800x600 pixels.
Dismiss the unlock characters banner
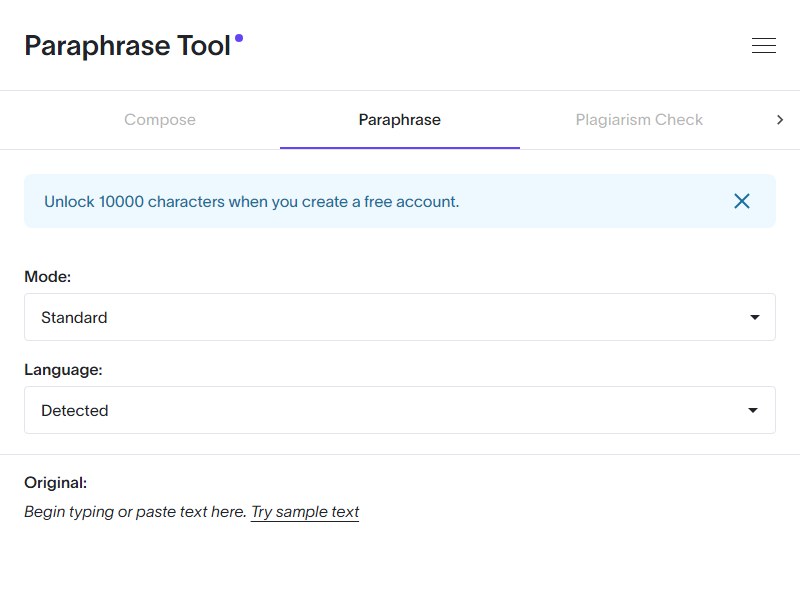[742, 201]
